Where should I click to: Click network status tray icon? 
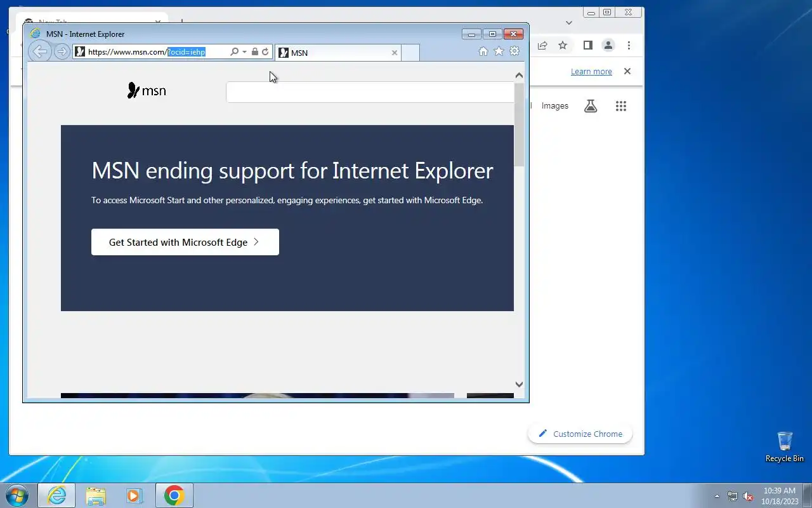(733, 496)
